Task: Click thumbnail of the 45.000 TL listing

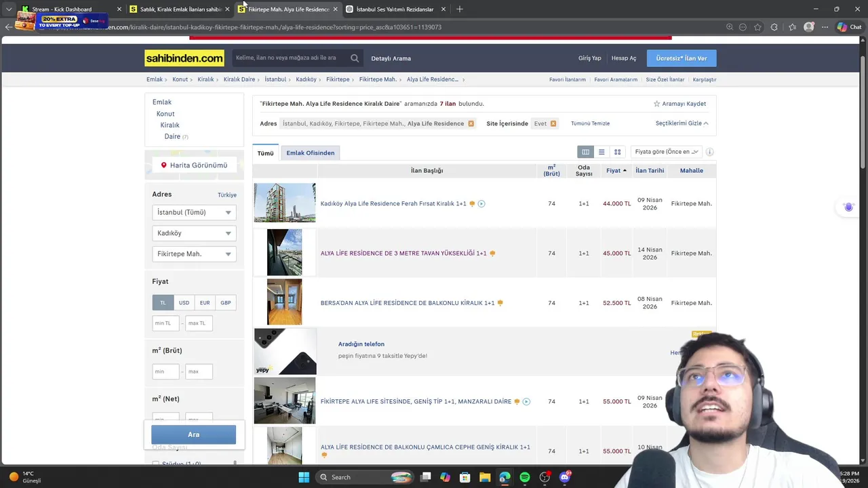Action: [x=285, y=252]
